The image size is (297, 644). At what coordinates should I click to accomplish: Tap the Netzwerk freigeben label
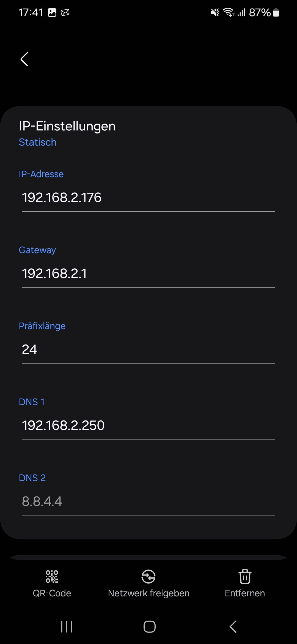pyautogui.click(x=149, y=593)
